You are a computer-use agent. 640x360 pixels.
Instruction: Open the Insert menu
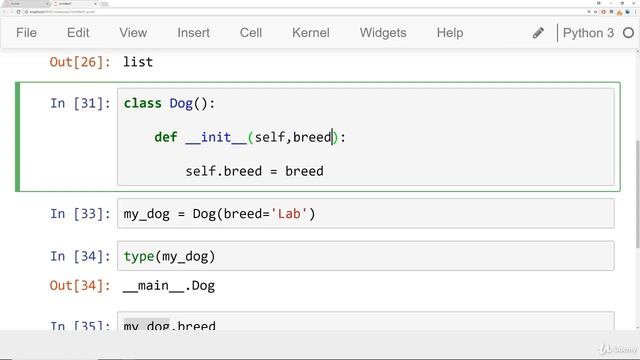193,33
